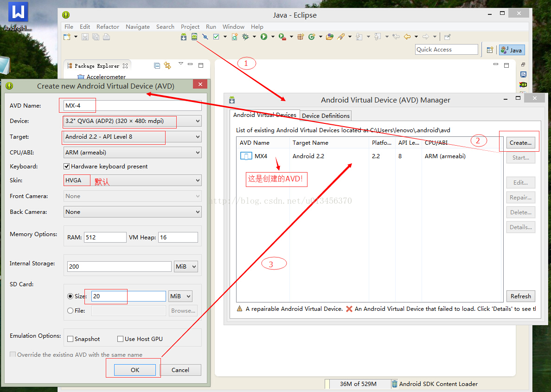Click the VM Heap input field
The width and height of the screenshot is (551, 392).
click(x=178, y=238)
